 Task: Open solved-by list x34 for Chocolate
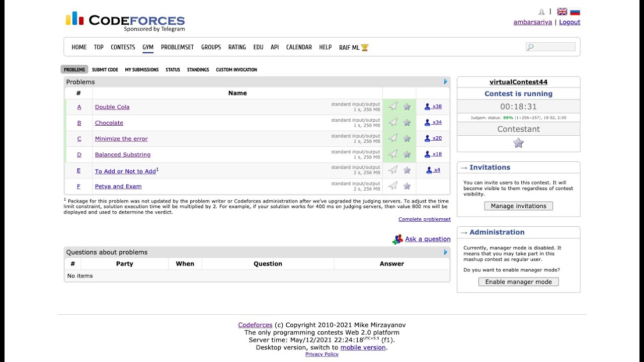pos(433,122)
